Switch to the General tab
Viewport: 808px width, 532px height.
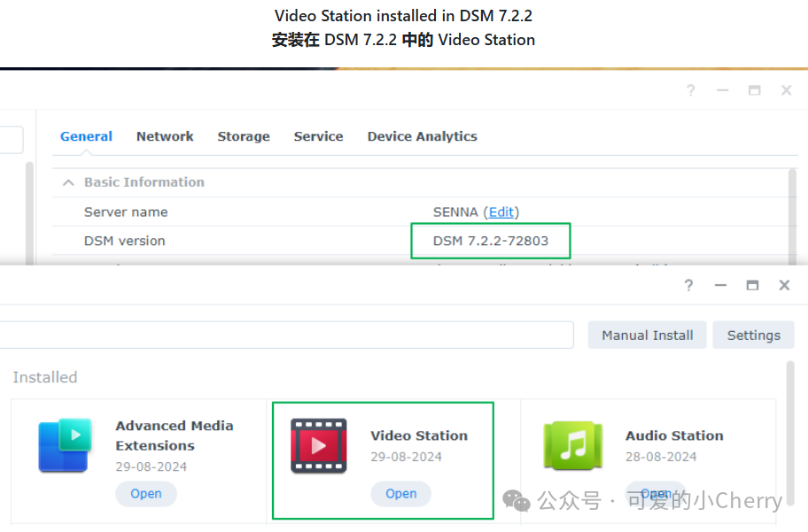click(86, 136)
